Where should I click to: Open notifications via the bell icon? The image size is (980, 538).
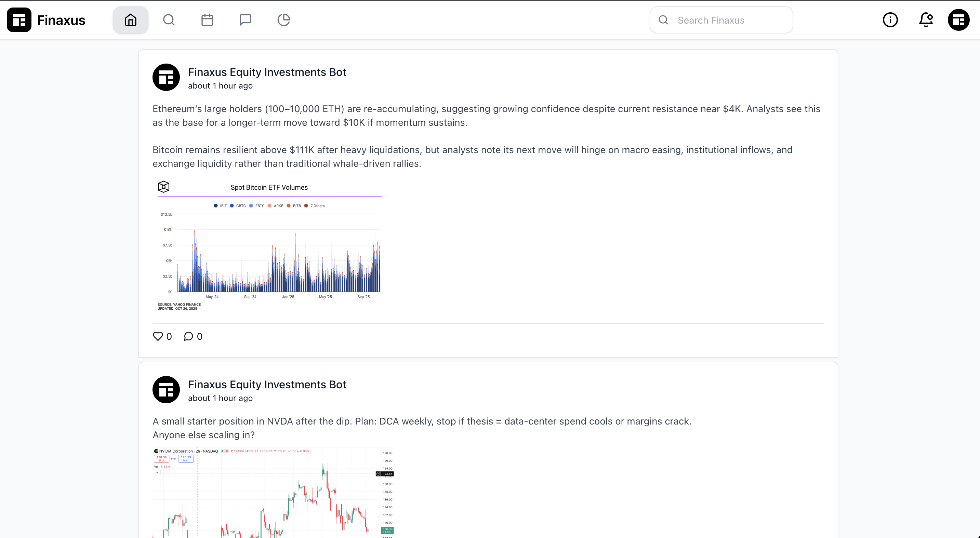coord(925,20)
